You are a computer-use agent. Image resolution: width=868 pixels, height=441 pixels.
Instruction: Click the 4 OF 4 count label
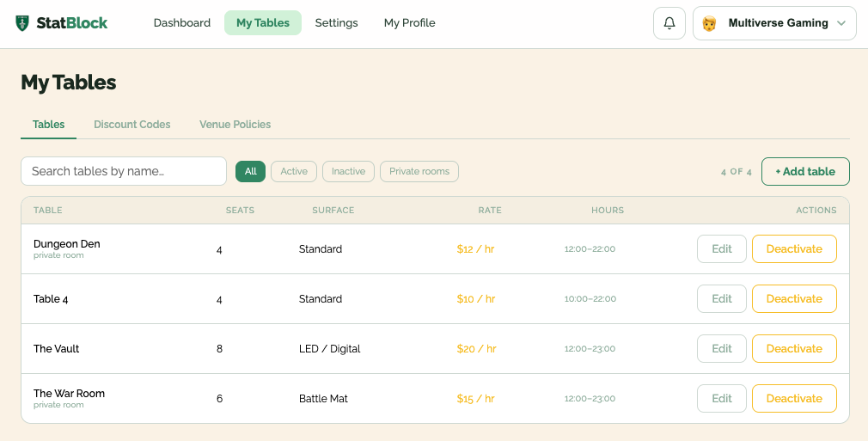tap(737, 172)
